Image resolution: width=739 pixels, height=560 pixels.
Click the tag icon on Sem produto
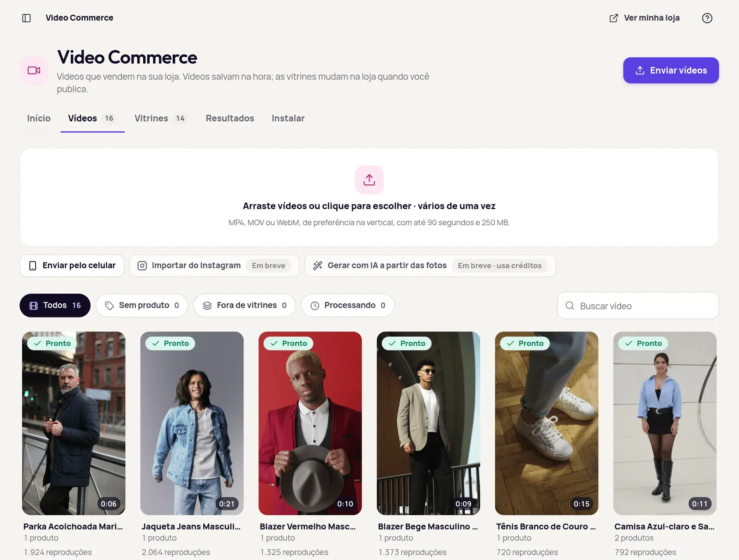[109, 306]
